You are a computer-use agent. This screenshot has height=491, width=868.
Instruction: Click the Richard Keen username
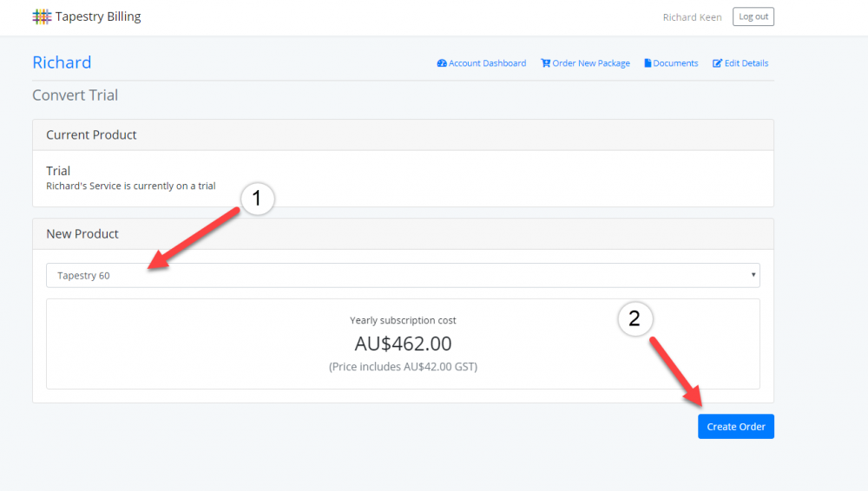[692, 17]
